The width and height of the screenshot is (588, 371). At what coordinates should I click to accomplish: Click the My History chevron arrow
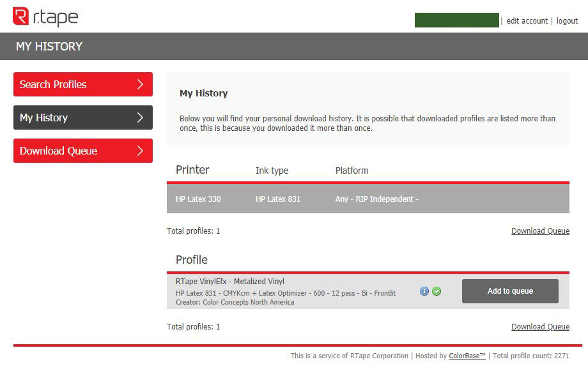(x=140, y=117)
